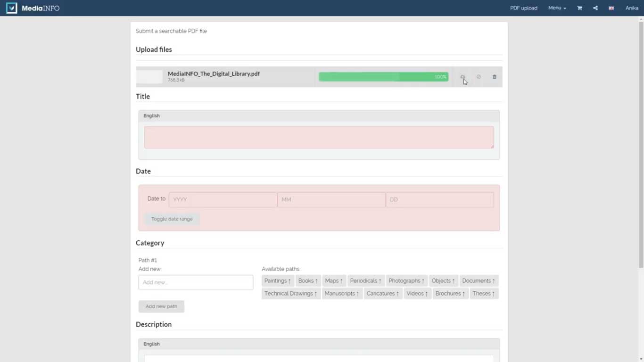Click the cloud upload icon for the file

462,77
